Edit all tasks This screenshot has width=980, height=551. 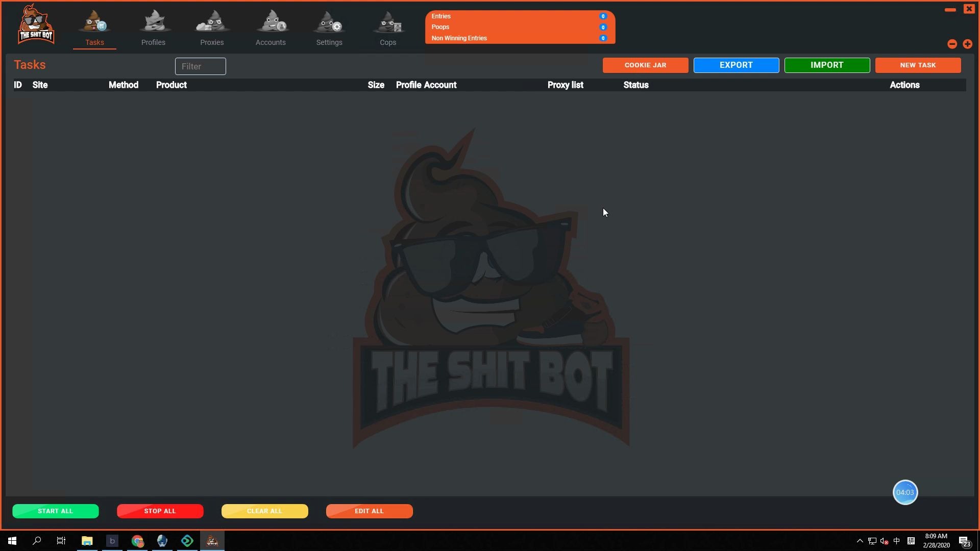[x=370, y=511]
